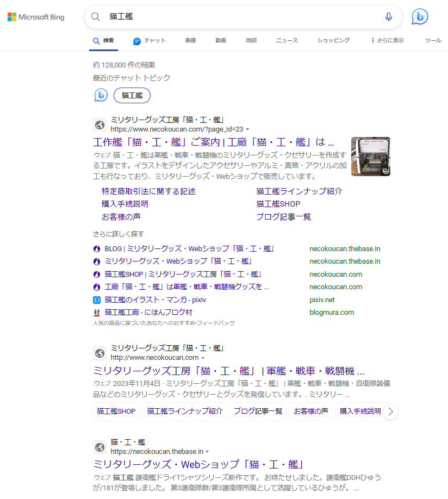448x499 pixels.
Task: Switch to the 動画 tab
Action: tap(221, 40)
